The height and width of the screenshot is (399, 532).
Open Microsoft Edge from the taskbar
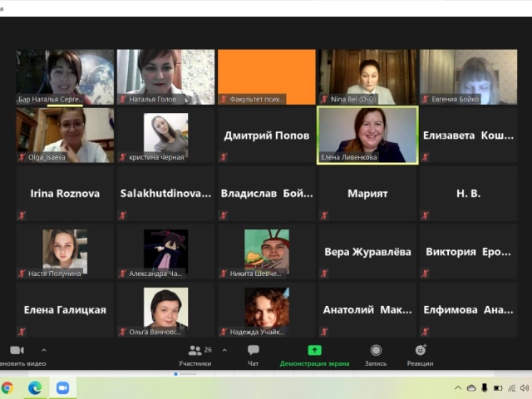pos(35,387)
